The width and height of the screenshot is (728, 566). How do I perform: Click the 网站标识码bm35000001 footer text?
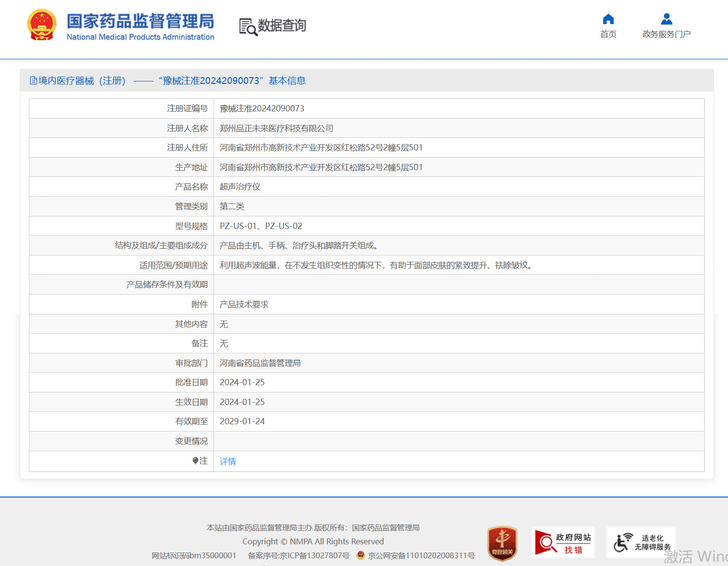194,555
